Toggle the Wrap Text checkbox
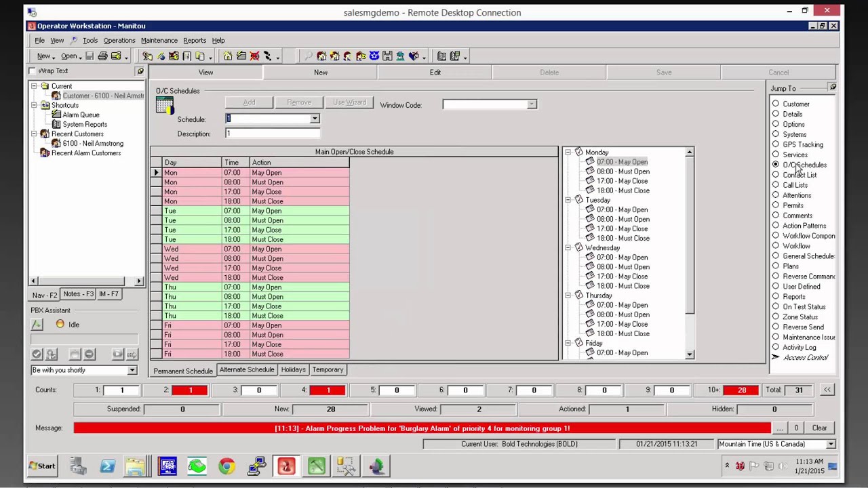The image size is (868, 488). point(32,71)
